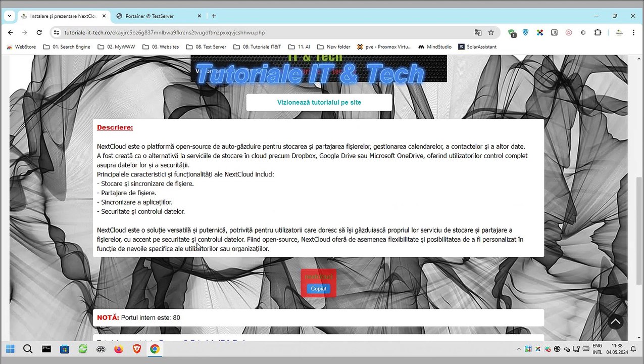The width and height of the screenshot is (644, 364).
Task: Open a new browser tab
Action: (x=214, y=16)
